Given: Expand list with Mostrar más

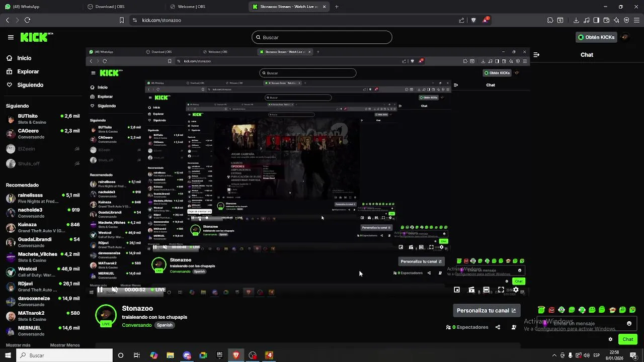Looking at the screenshot, I should point(18,345).
